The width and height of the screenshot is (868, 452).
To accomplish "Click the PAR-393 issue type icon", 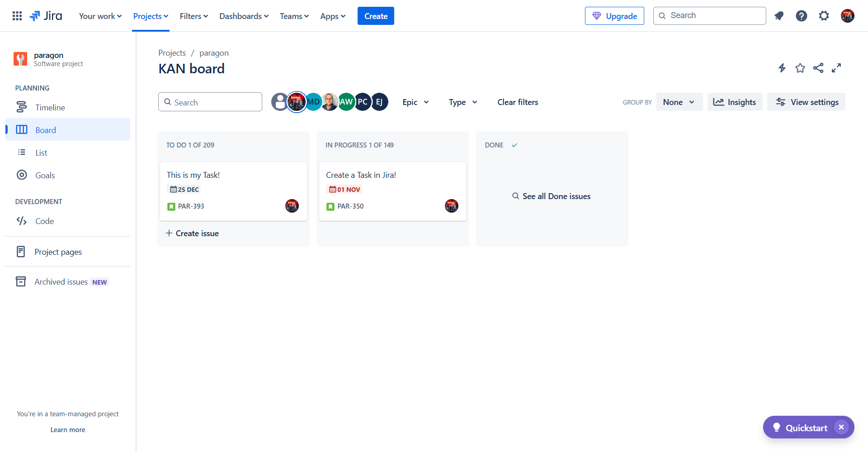I will (171, 206).
